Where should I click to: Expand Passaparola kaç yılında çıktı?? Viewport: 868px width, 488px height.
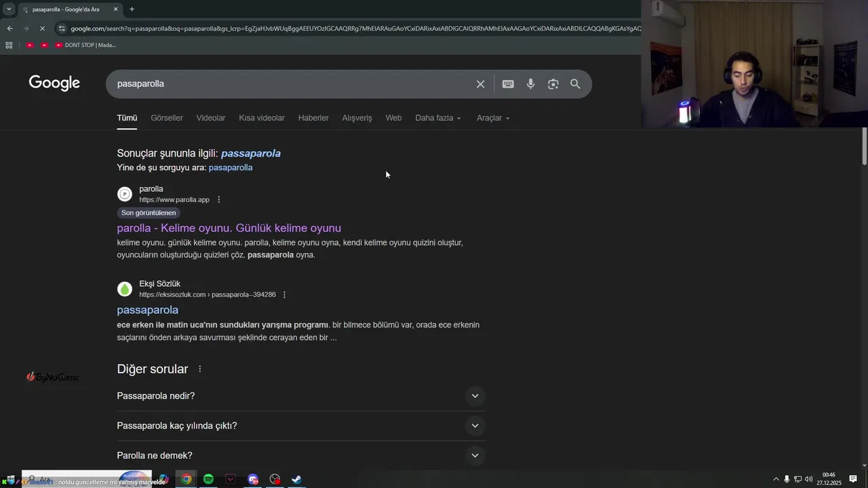tap(301, 426)
